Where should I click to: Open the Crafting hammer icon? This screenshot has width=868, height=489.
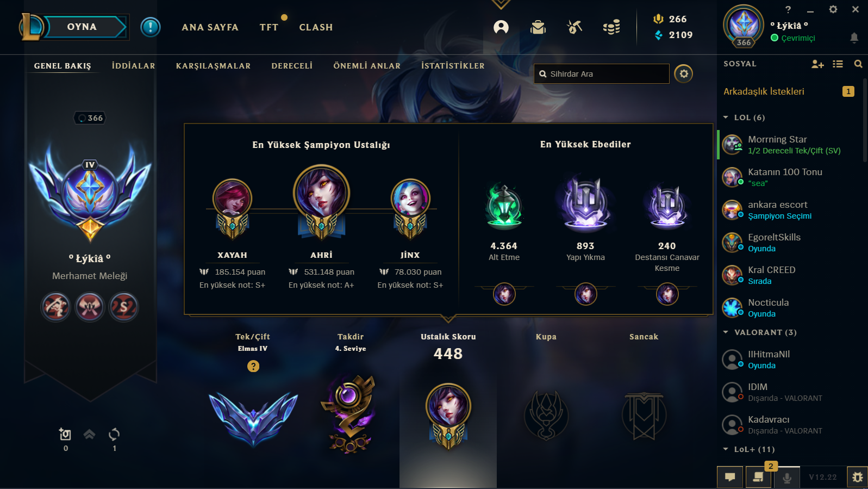[x=574, y=27]
